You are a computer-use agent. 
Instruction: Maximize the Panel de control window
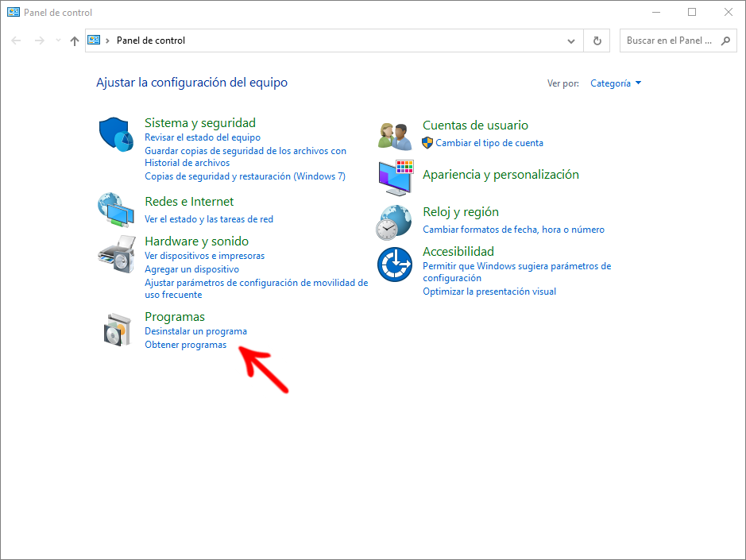(692, 13)
